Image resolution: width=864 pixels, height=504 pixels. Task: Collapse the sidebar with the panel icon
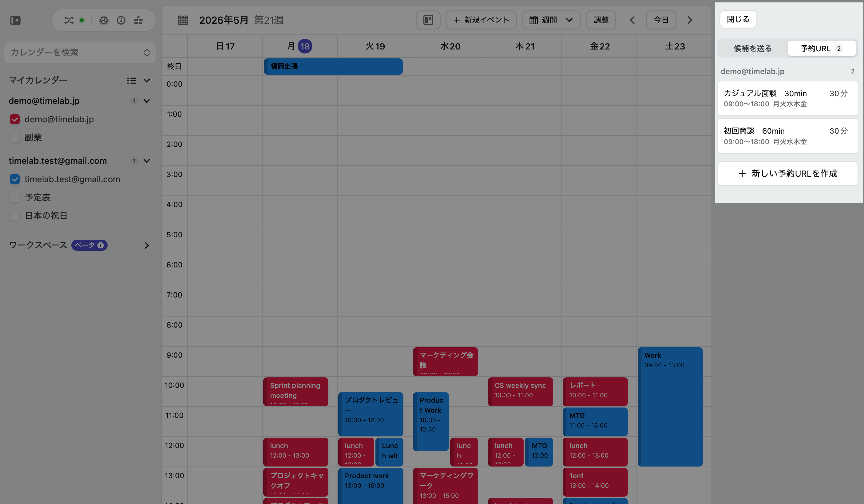click(x=15, y=20)
